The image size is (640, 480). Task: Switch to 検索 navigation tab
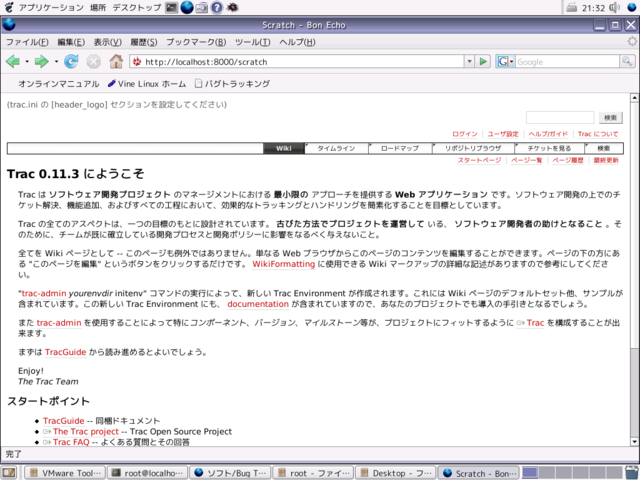[604, 148]
